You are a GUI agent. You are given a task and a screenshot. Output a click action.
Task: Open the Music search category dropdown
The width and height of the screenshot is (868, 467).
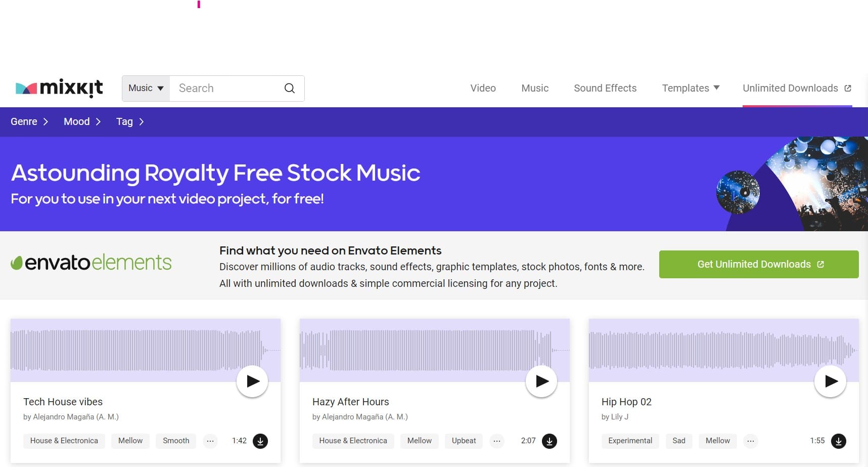click(146, 88)
